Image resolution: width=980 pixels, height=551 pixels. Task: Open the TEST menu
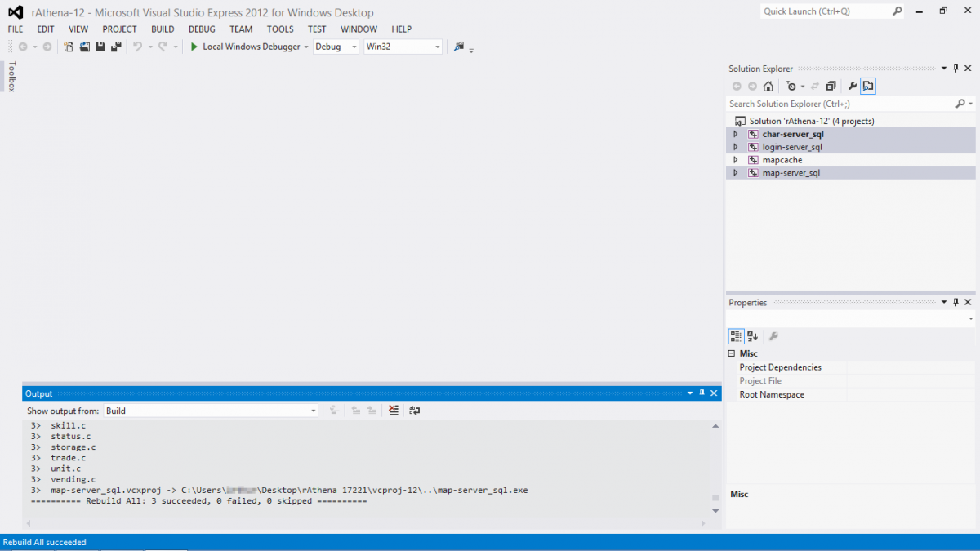point(317,29)
